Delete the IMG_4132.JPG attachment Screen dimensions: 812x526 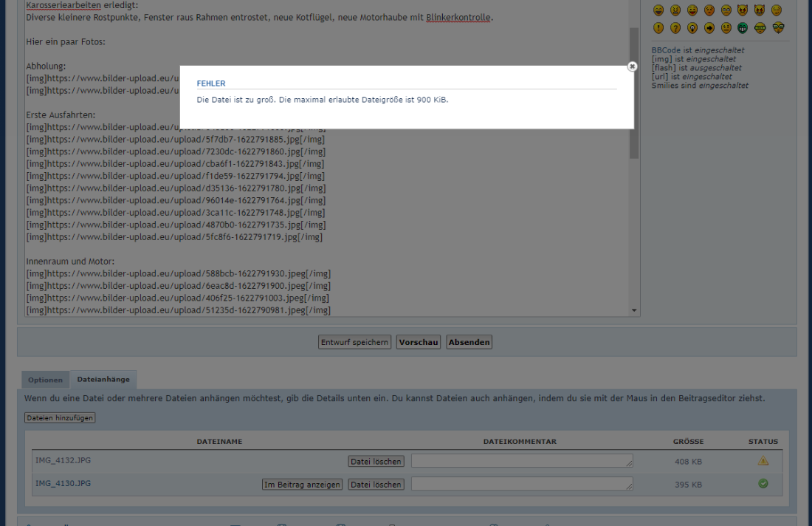(x=376, y=462)
